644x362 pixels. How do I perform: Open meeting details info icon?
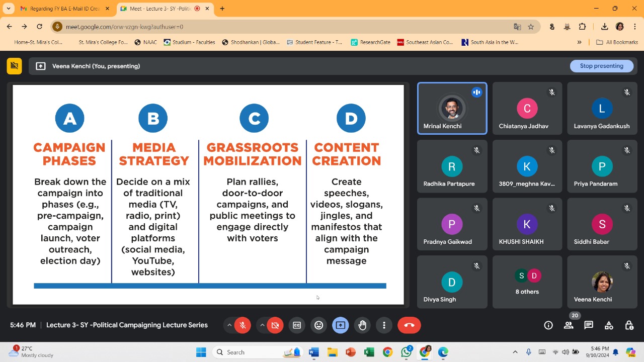(x=548, y=325)
